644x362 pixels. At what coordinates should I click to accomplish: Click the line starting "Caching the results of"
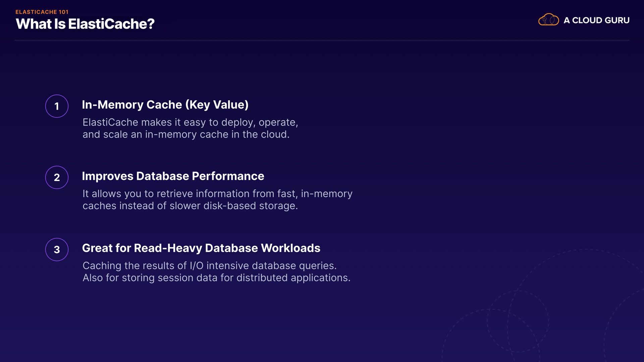click(x=209, y=266)
